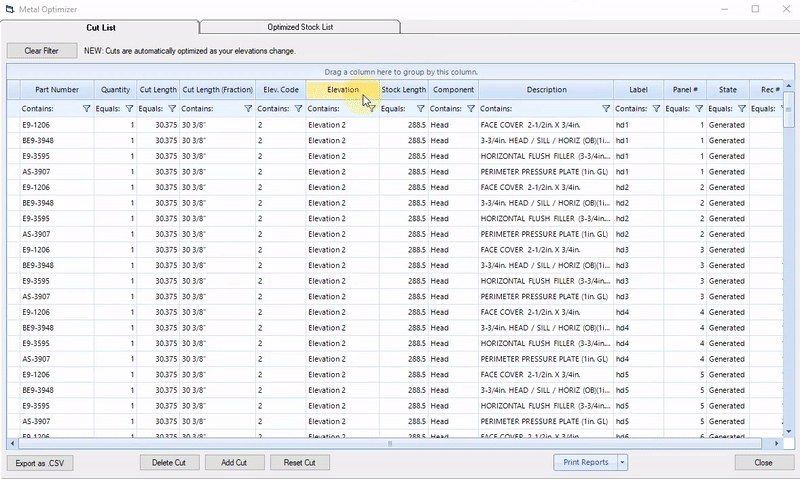800x479 pixels.
Task: Open the Cut Length filter funnel icon
Action: (172, 109)
